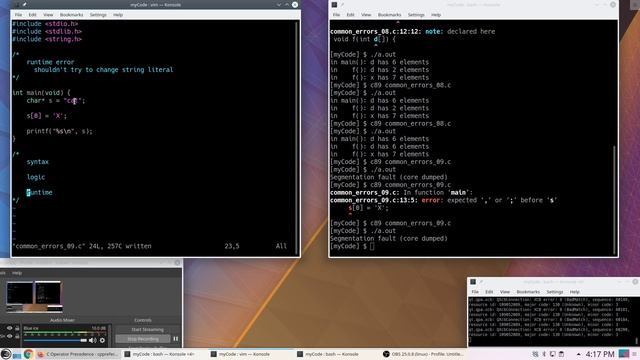Open Bookmarks menu in the small Konsole window
This screenshot has width=640, height=360.
pyautogui.click(x=528, y=292)
